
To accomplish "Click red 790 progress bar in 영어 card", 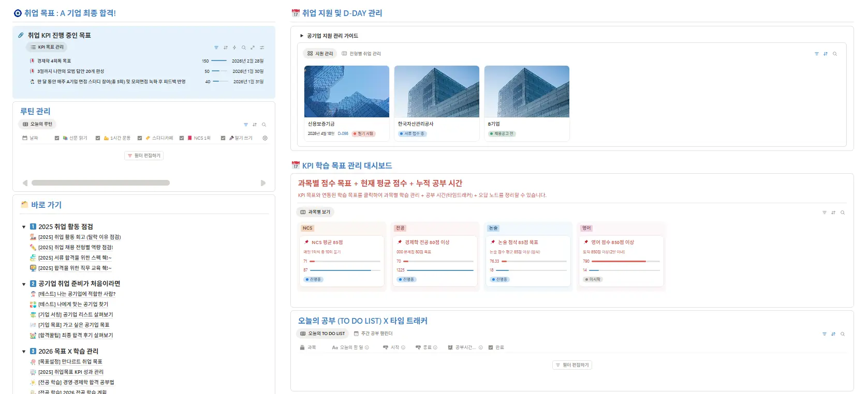I will point(625,261).
